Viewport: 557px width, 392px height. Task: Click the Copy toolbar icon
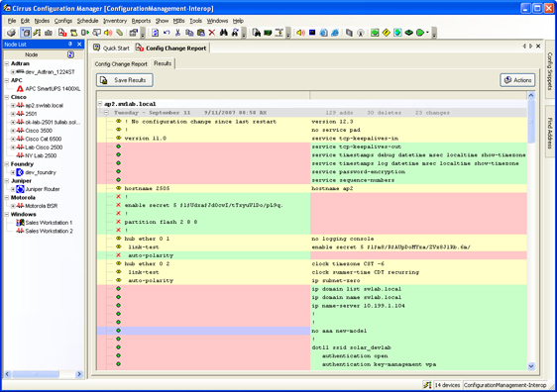[189, 33]
